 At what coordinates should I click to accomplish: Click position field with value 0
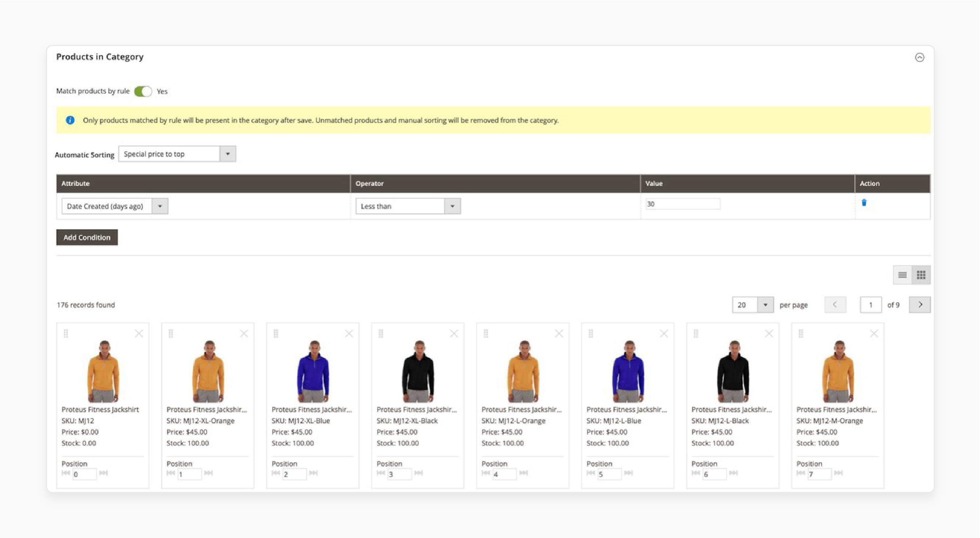pos(84,474)
